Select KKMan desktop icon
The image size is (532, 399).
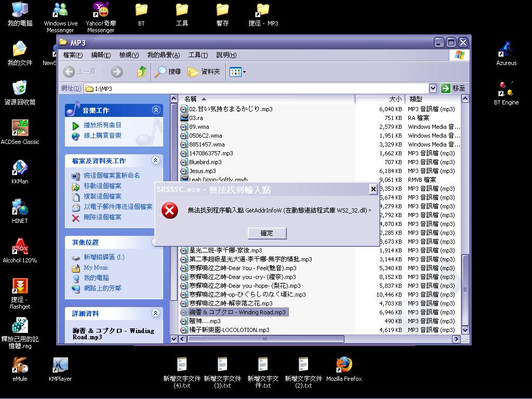click(20, 172)
